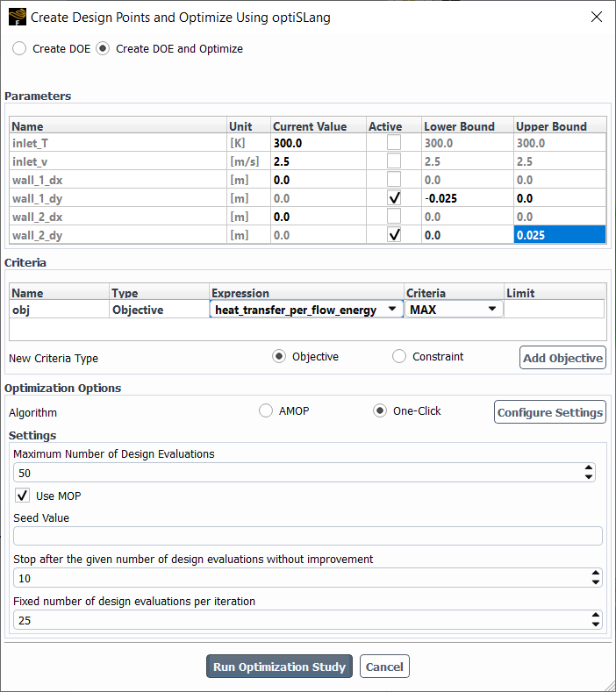Select the wall_1_dx parameter name
This screenshot has width=616, height=692.
118,180
